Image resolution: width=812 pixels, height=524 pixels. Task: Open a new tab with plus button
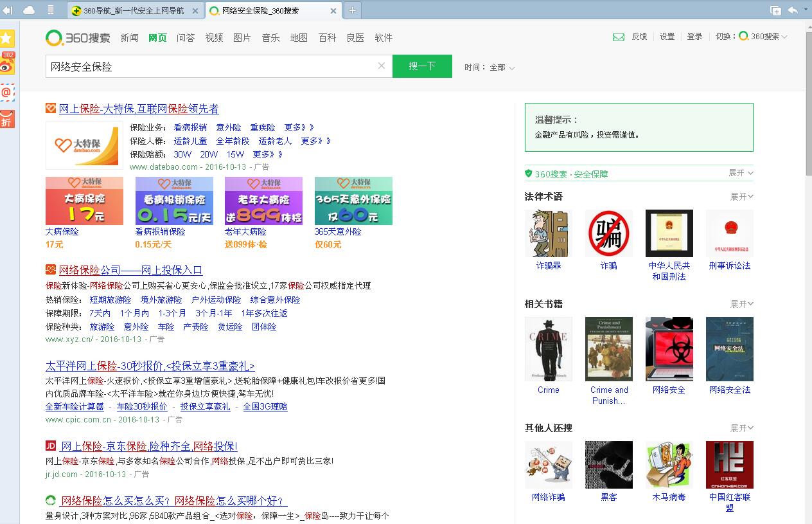pos(353,10)
